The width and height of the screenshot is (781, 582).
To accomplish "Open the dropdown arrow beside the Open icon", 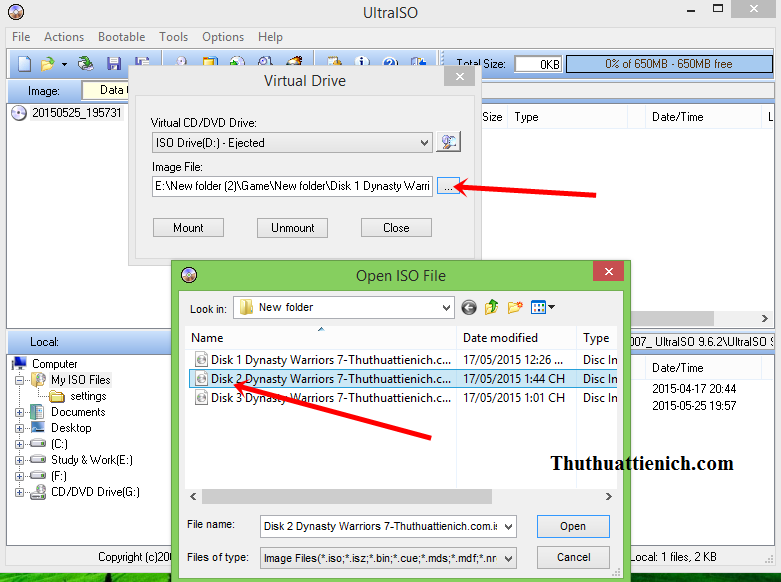I will pos(64,64).
